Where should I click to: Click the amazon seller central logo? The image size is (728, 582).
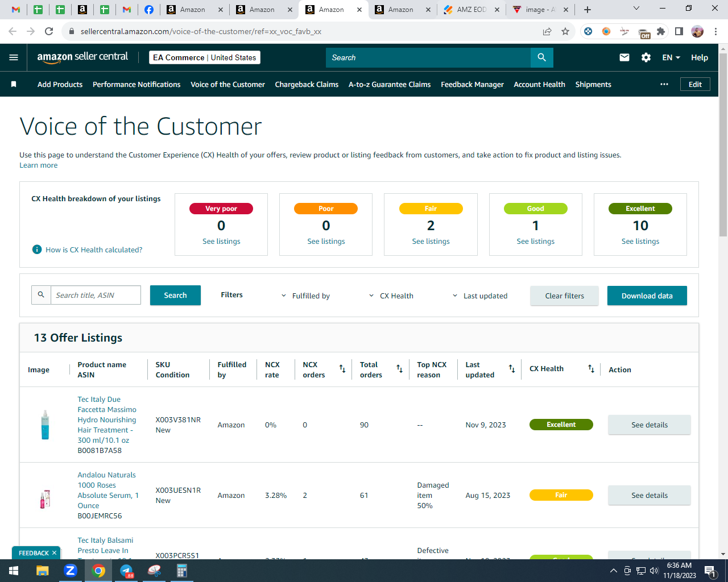[82, 57]
